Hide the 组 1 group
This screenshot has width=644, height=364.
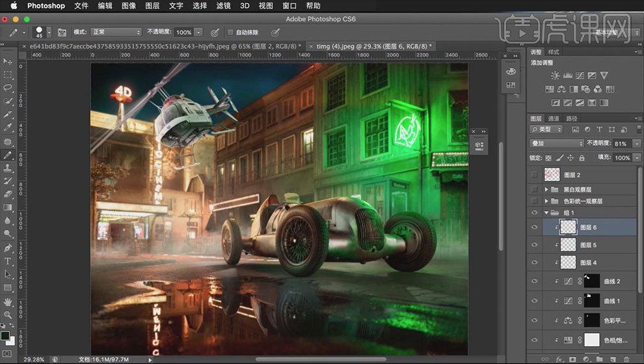(x=534, y=213)
